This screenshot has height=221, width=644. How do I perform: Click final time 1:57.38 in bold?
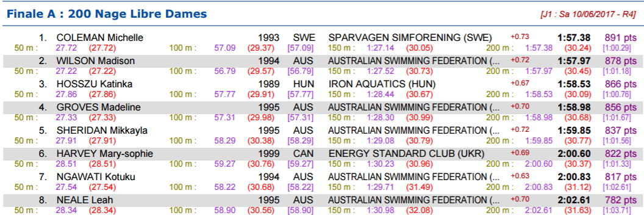point(574,38)
